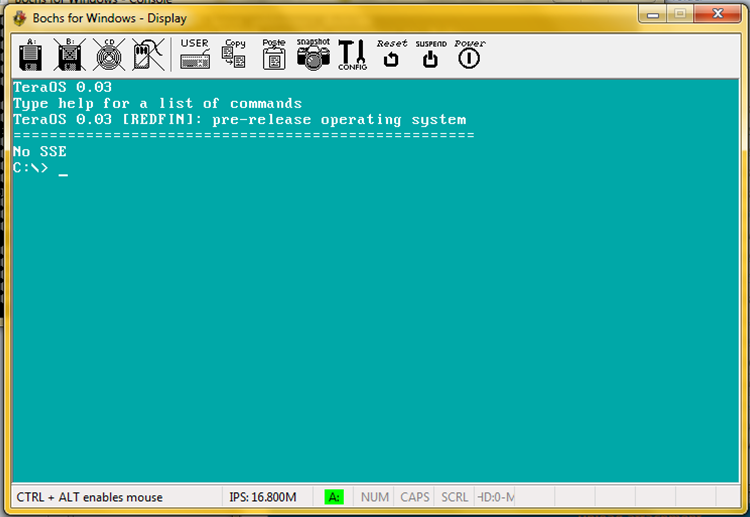
Task: Minimize the Bochs Display window
Action: pos(652,14)
